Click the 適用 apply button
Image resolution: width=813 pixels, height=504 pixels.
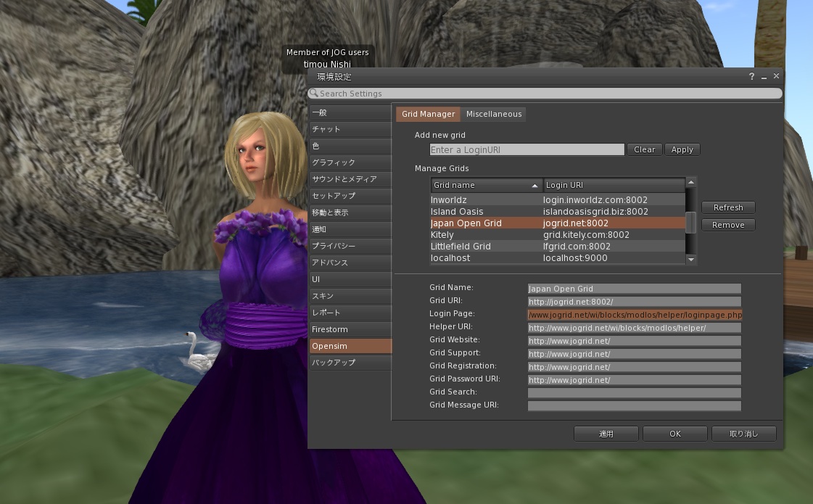[606, 434]
